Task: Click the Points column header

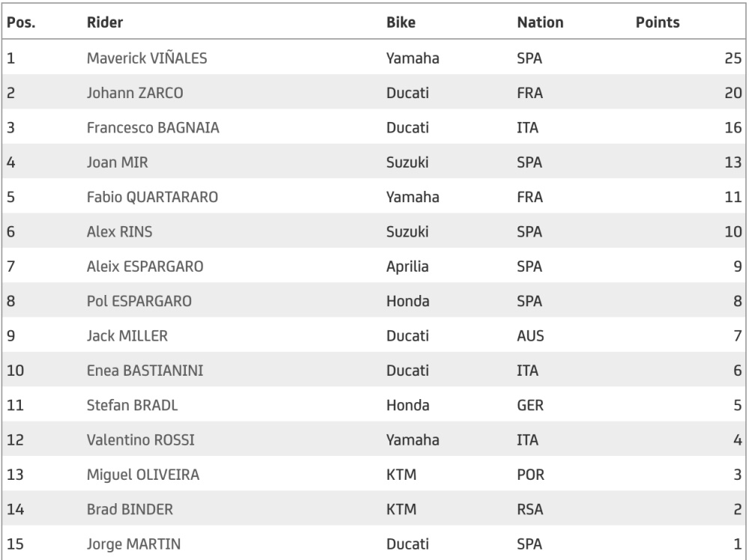Action: coord(658,22)
